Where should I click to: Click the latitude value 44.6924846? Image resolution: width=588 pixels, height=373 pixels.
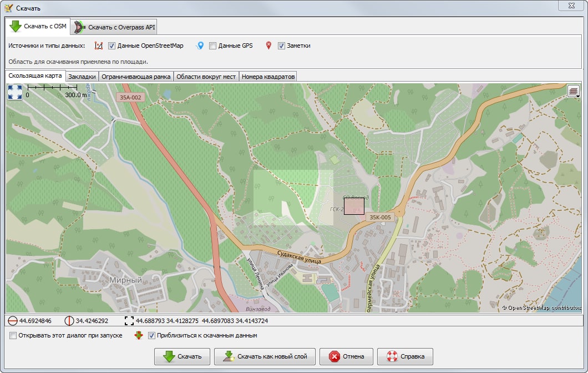click(36, 321)
